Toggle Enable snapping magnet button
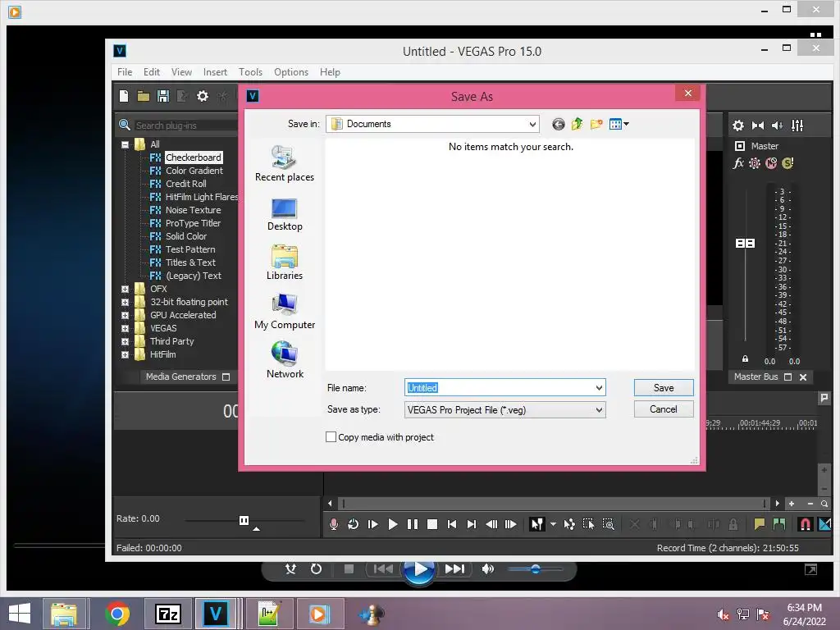This screenshot has width=840, height=630. (805, 524)
